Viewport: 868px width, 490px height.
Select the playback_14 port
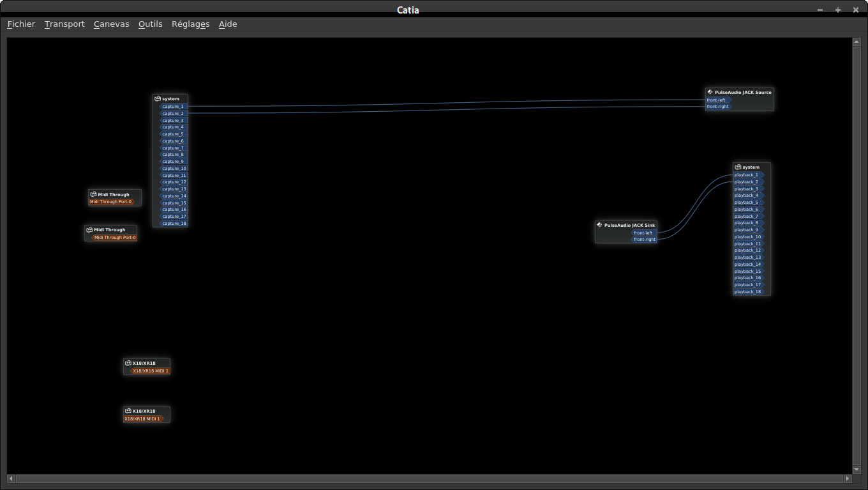click(749, 264)
